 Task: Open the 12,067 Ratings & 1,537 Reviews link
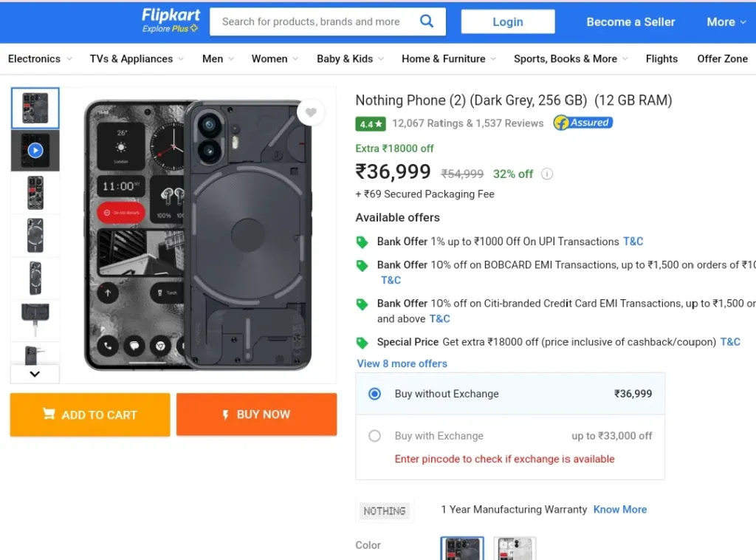467,123
